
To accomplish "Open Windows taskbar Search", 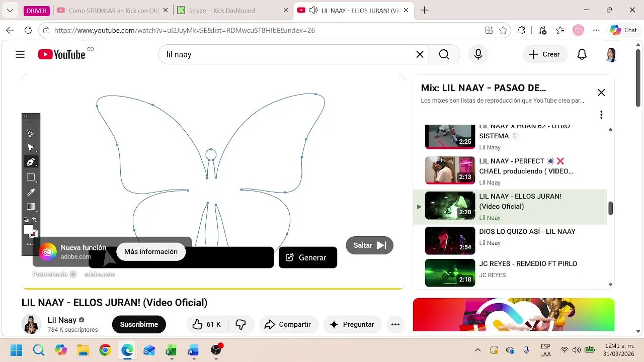I will coord(38,350).
